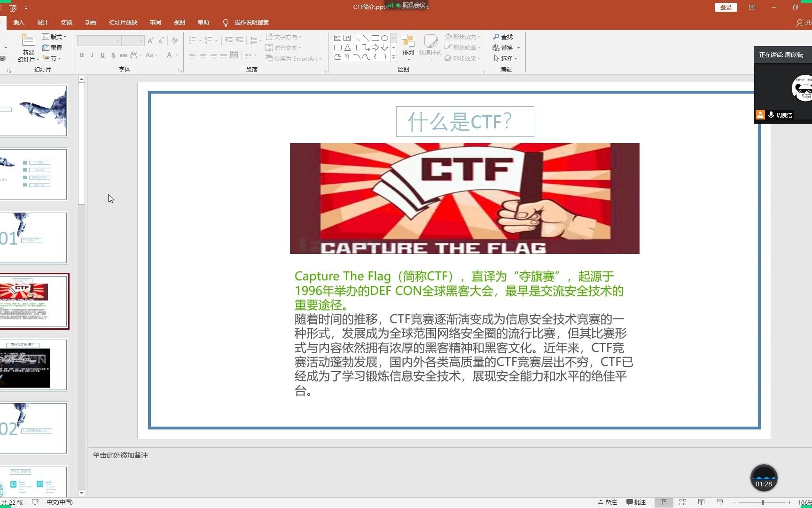Decrease font size with the smaller A icon

(x=161, y=41)
